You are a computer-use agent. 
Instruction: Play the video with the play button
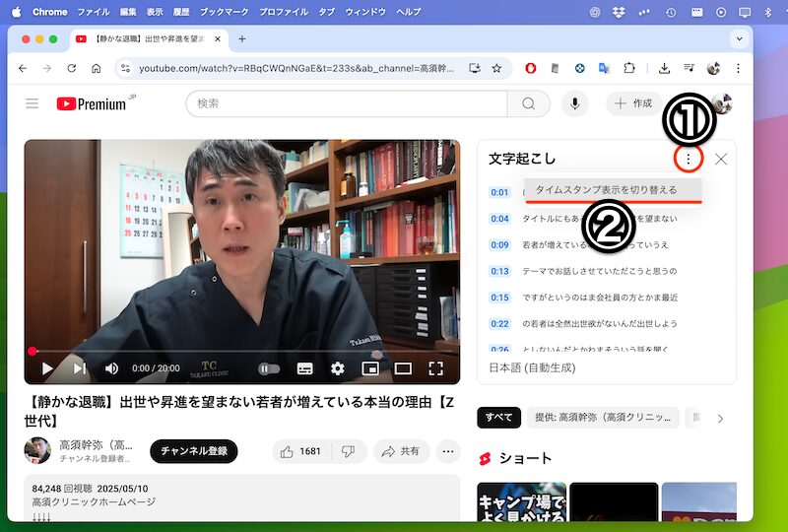tap(47, 368)
